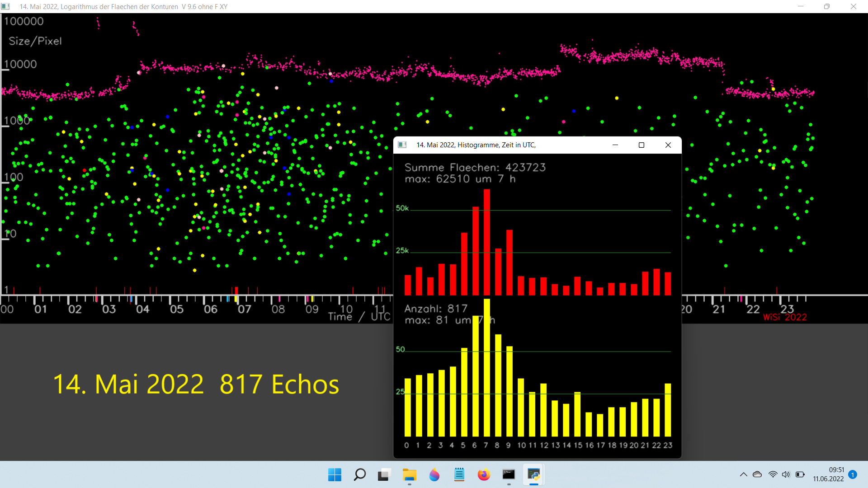Click the speaker volume tray icon
The width and height of the screenshot is (868, 488).
[x=786, y=474]
